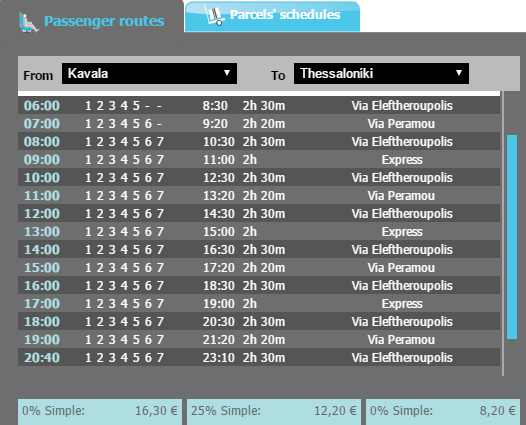This screenshot has height=425, width=526.
Task: Click the 15:00 departure time
Action: point(42,267)
